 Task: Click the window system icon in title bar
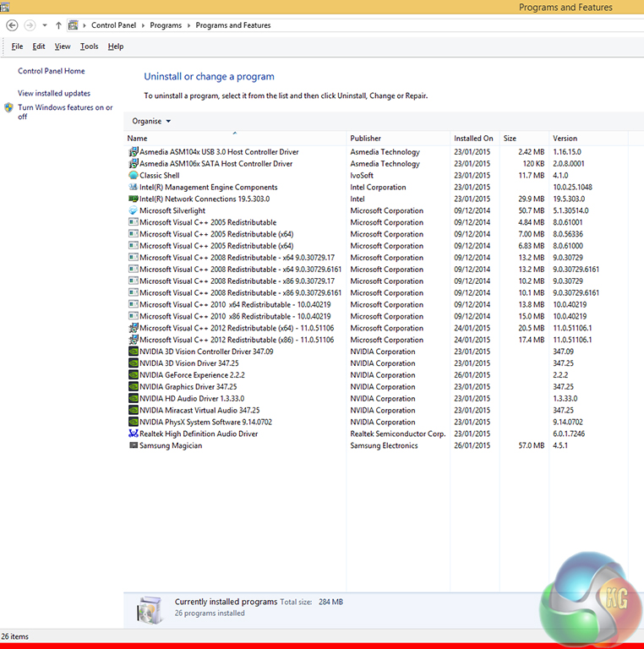(4, 7)
